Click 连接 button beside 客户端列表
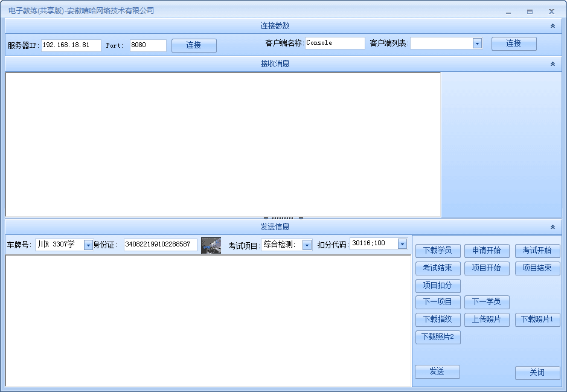Viewport: 567px width, 392px height. pyautogui.click(x=513, y=43)
